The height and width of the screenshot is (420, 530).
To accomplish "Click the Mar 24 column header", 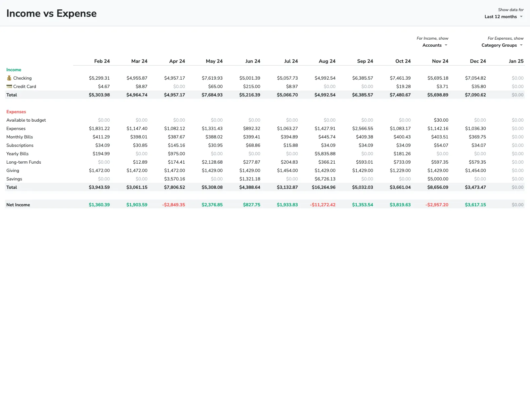I will pos(139,61).
